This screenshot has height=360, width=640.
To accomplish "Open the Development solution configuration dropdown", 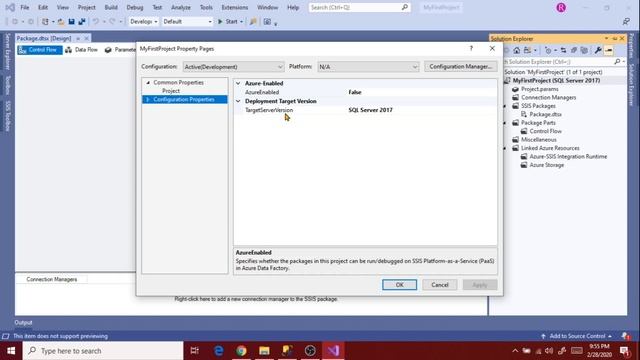I will tap(143, 22).
